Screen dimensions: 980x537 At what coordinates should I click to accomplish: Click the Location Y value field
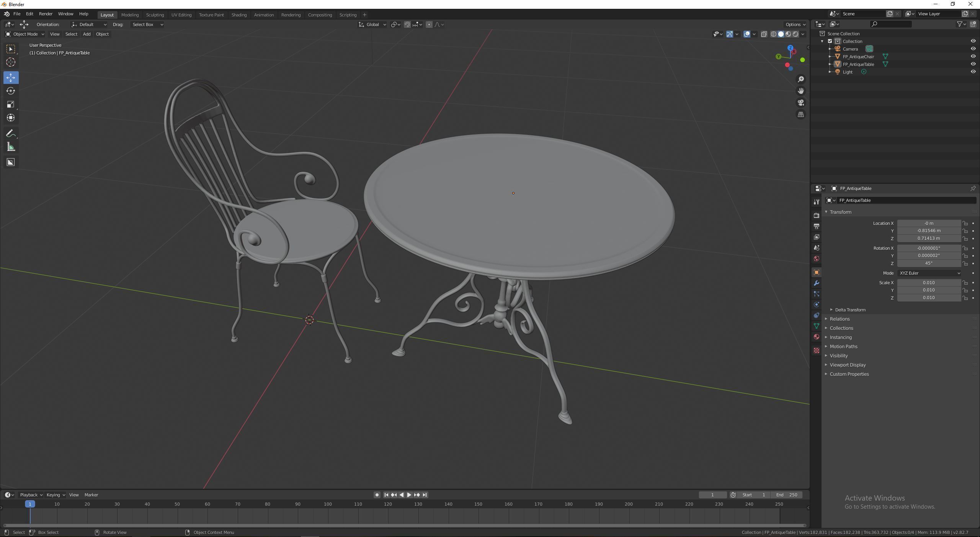click(928, 231)
